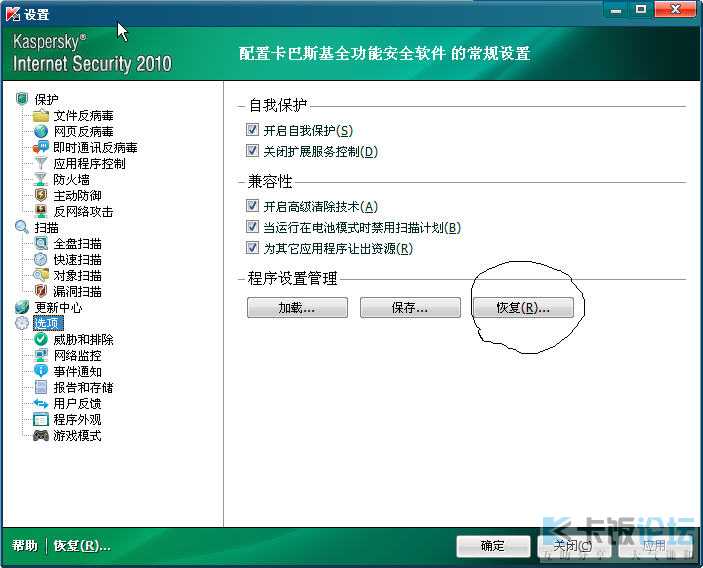Toggle 开启自我保护(S) checkbox
Image resolution: width=703 pixels, height=568 pixels.
coord(252,130)
